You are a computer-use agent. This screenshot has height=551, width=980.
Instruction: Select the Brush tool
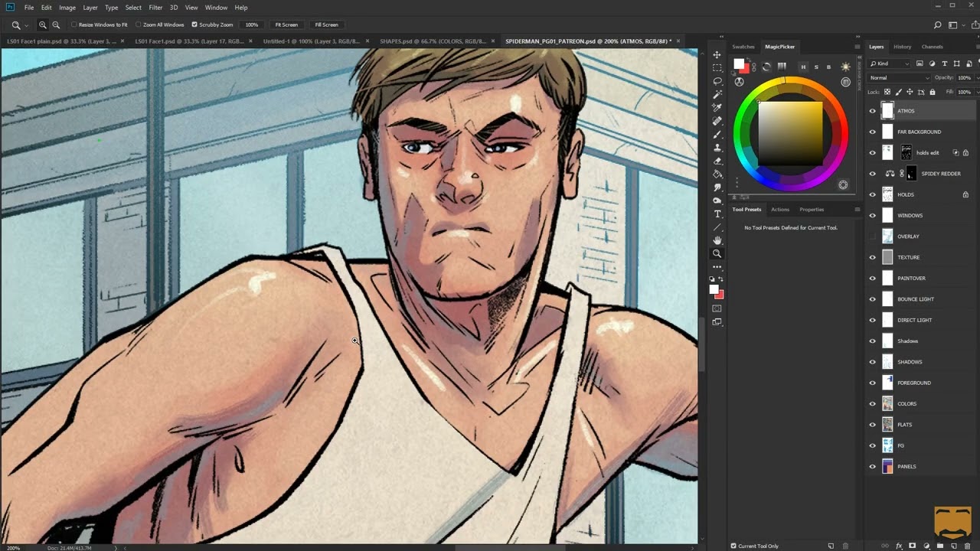click(717, 134)
